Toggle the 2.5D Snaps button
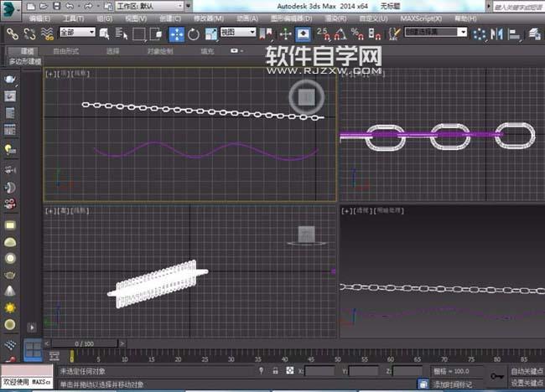The width and height of the screenshot is (545, 392). [324, 34]
